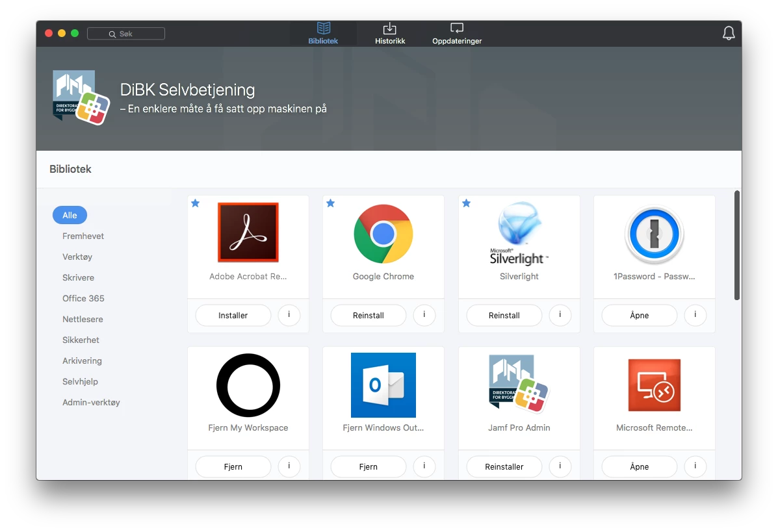Show info for 1Password

click(x=695, y=315)
